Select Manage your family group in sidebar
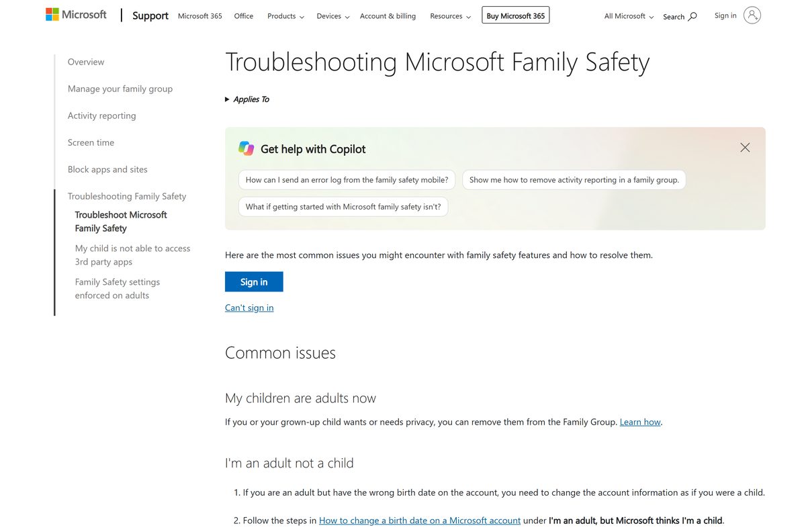The width and height of the screenshot is (806, 532). coord(120,89)
